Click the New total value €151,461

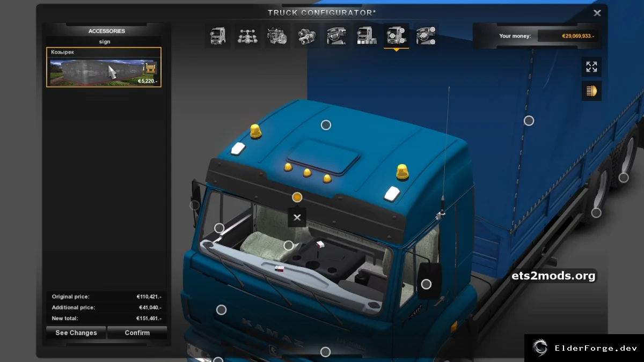click(149, 318)
